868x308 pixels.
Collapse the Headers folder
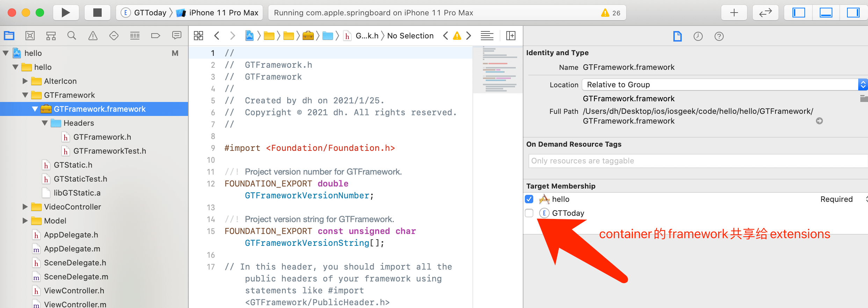pyautogui.click(x=45, y=123)
